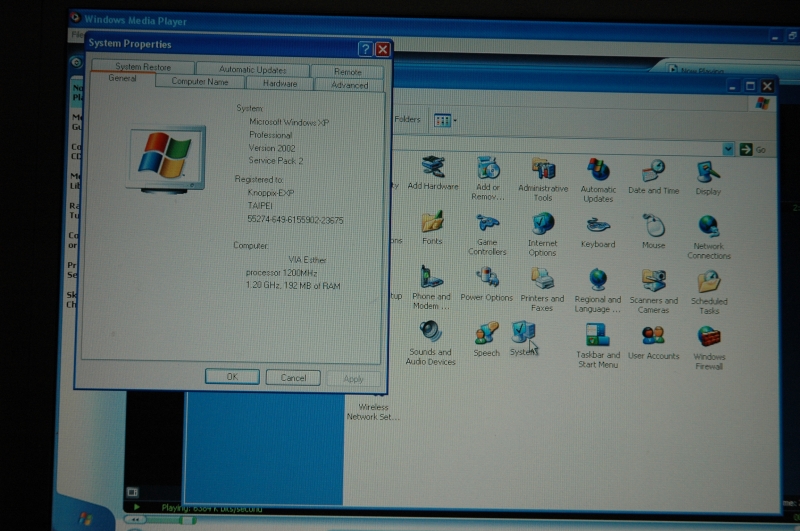This screenshot has width=800, height=531.
Task: Select the System icon in Control Panel
Action: click(523, 338)
